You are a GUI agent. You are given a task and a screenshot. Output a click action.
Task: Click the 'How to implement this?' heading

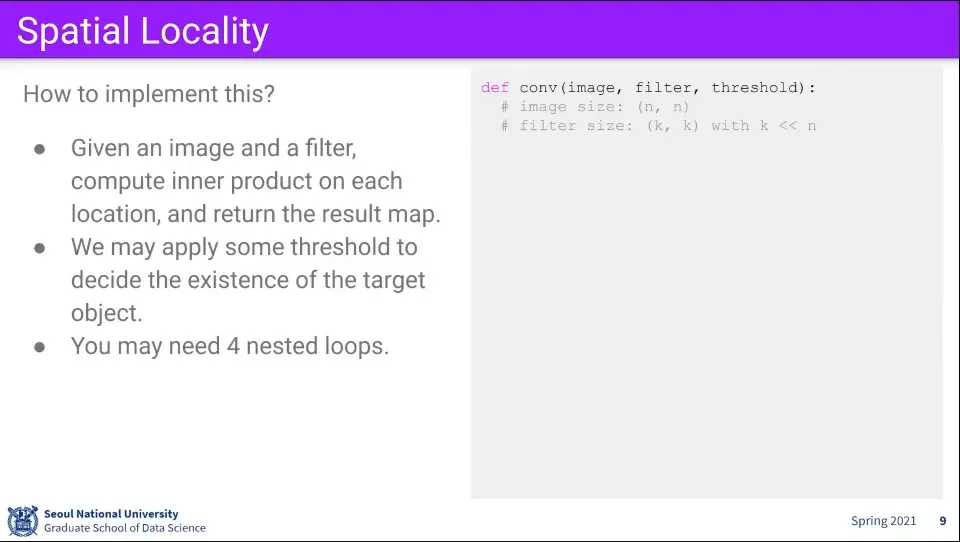click(149, 94)
